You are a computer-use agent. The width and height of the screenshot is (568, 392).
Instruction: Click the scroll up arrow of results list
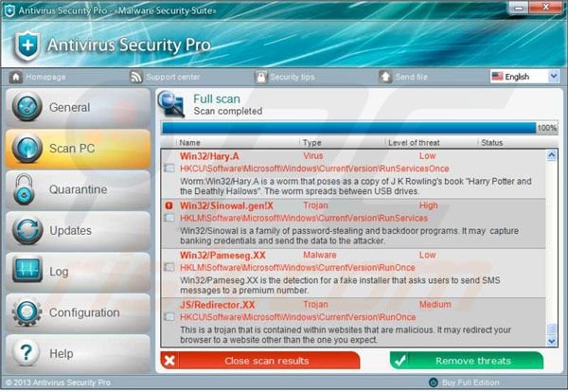point(551,156)
